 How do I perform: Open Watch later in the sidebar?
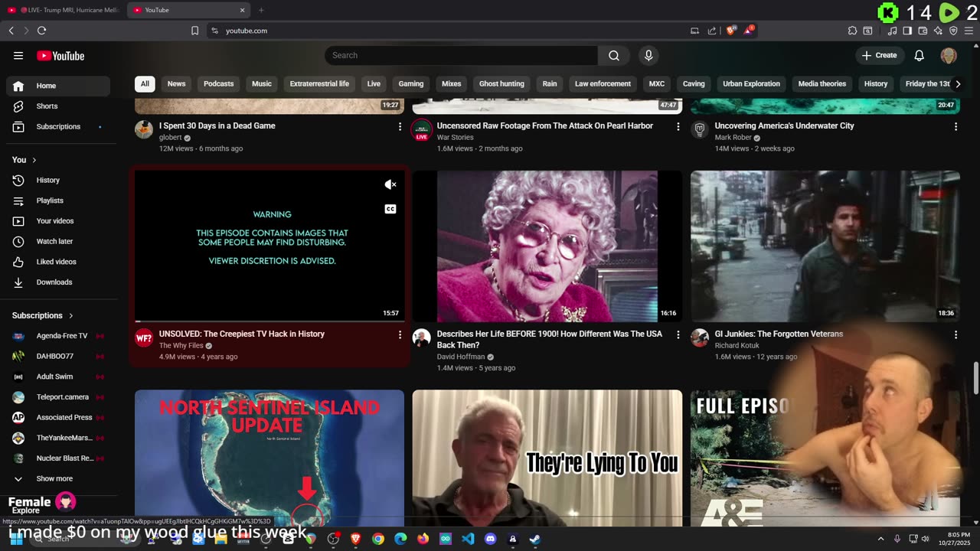[x=58, y=241]
